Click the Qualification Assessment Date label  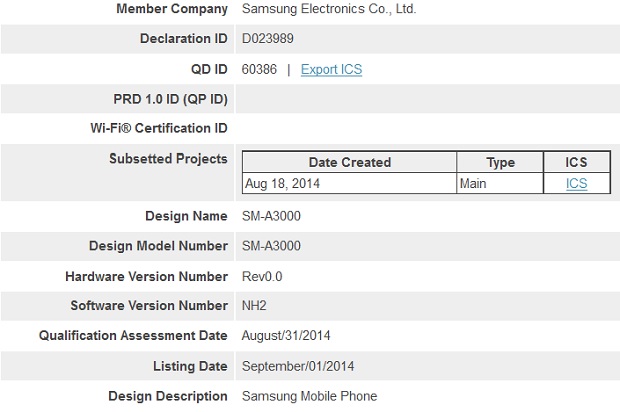pyautogui.click(x=133, y=336)
